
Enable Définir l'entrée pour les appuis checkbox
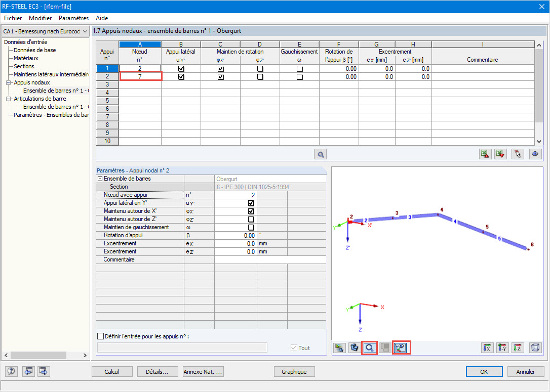(x=100, y=336)
